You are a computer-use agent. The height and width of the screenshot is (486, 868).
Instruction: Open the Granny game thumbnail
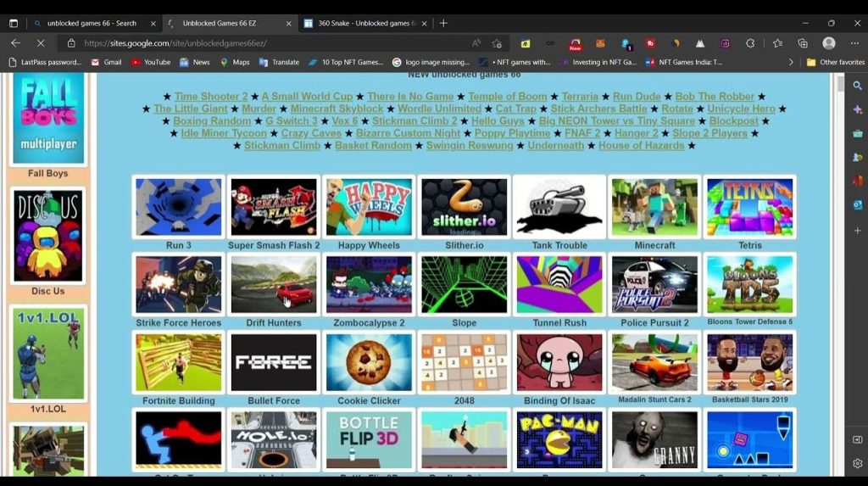click(654, 440)
